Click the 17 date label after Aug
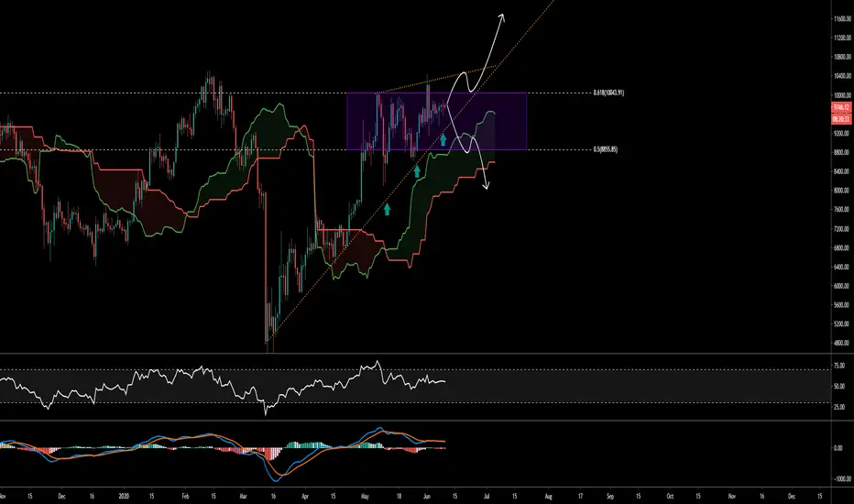This screenshot has width=854, height=504. [580, 497]
